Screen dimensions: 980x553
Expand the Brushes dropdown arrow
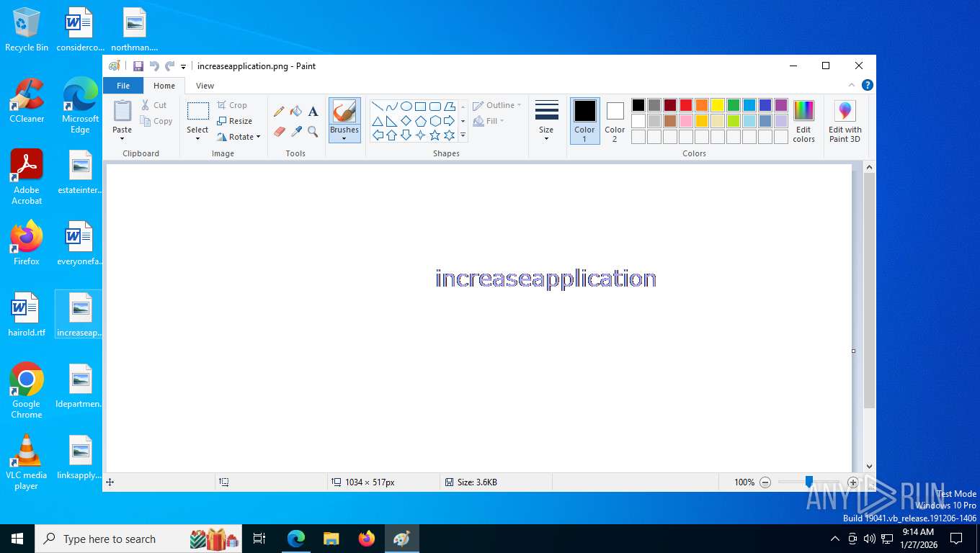(344, 138)
